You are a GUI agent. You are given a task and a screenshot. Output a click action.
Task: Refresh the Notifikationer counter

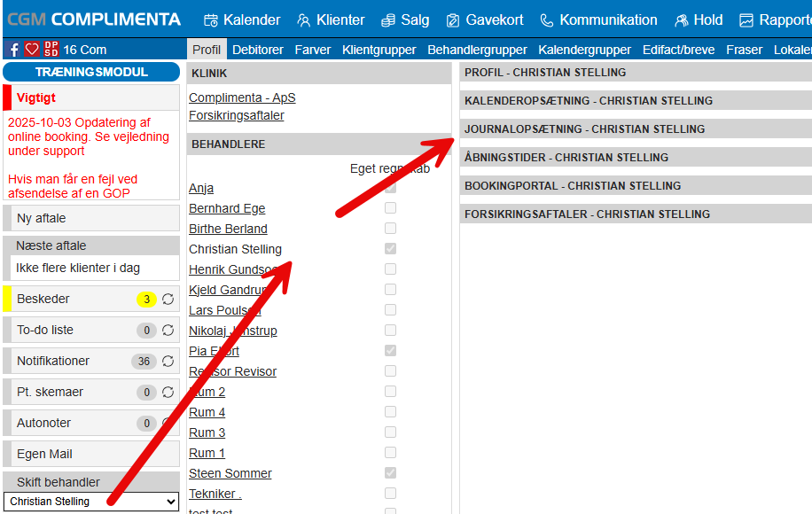tap(168, 362)
